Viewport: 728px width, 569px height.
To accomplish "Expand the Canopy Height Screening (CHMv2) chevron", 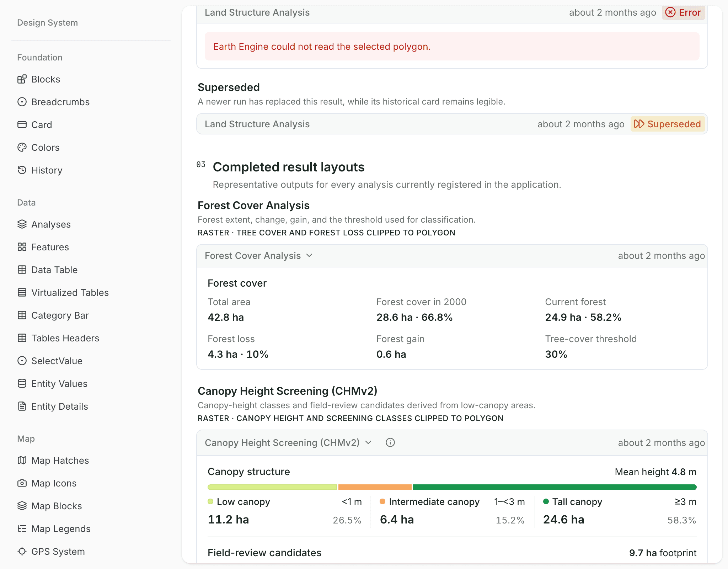I will click(368, 443).
